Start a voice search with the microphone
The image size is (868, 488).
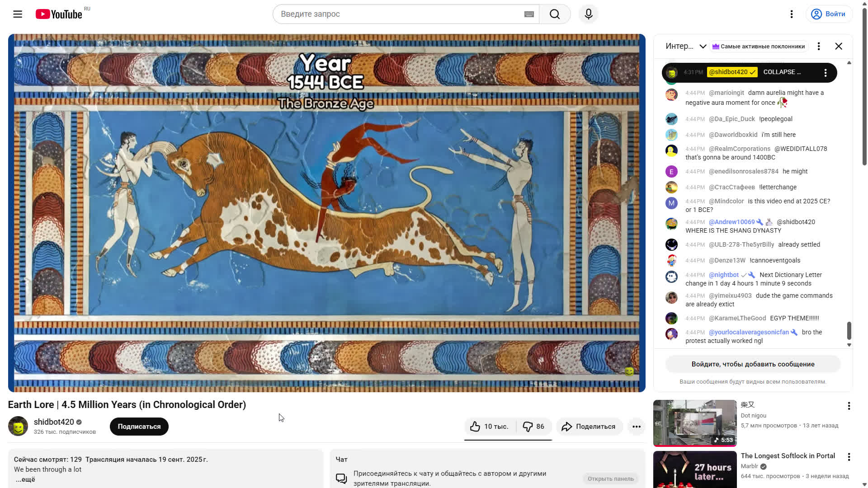[588, 14]
